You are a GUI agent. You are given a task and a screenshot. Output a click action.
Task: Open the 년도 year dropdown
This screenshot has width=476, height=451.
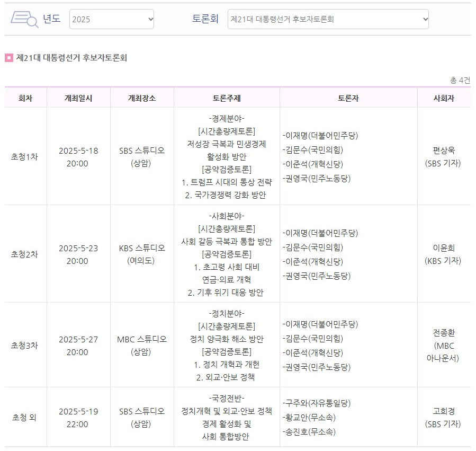(x=111, y=18)
